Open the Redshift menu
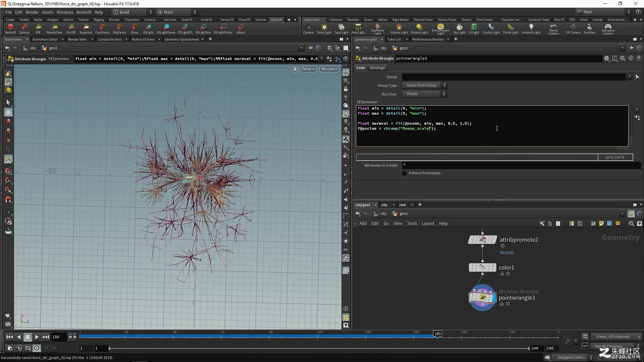644x362 pixels. pyautogui.click(x=84, y=12)
